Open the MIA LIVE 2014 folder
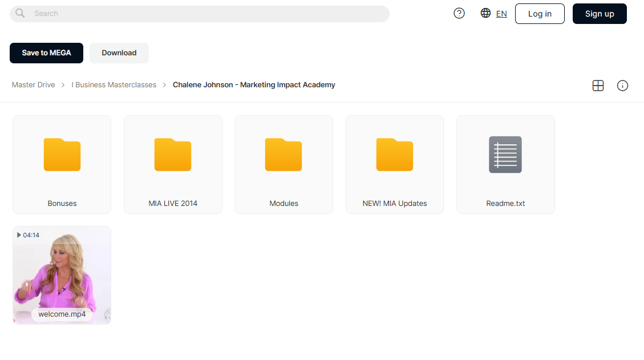644x360 pixels. (x=173, y=164)
